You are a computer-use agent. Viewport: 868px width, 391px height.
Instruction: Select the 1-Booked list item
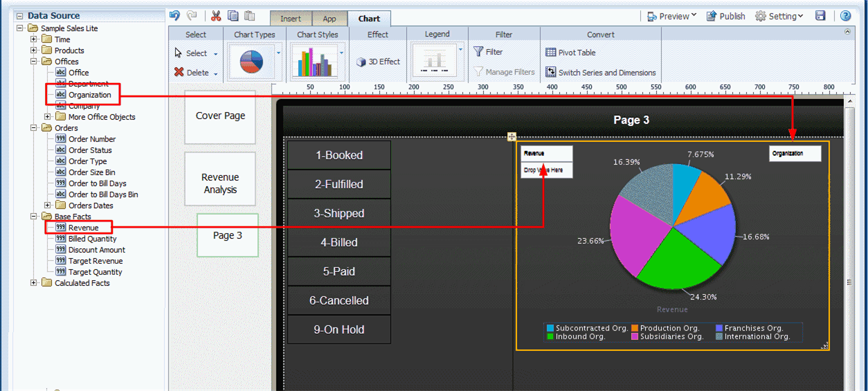pyautogui.click(x=339, y=155)
